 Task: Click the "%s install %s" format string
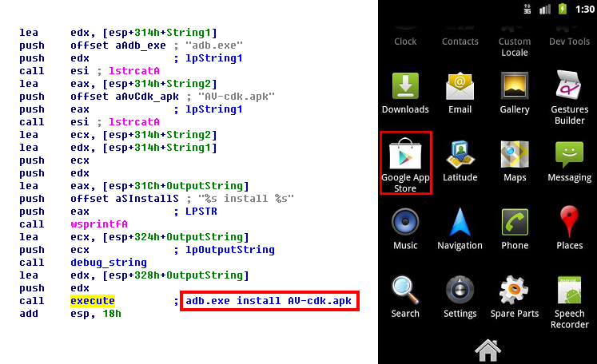point(246,199)
